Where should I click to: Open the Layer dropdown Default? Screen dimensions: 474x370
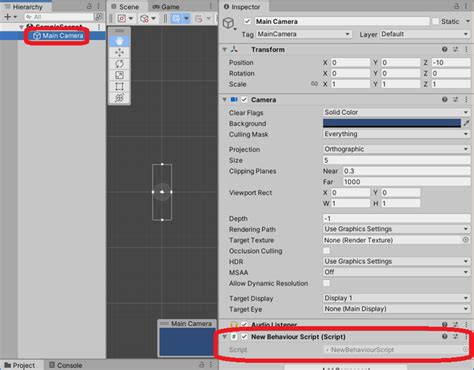tap(425, 34)
